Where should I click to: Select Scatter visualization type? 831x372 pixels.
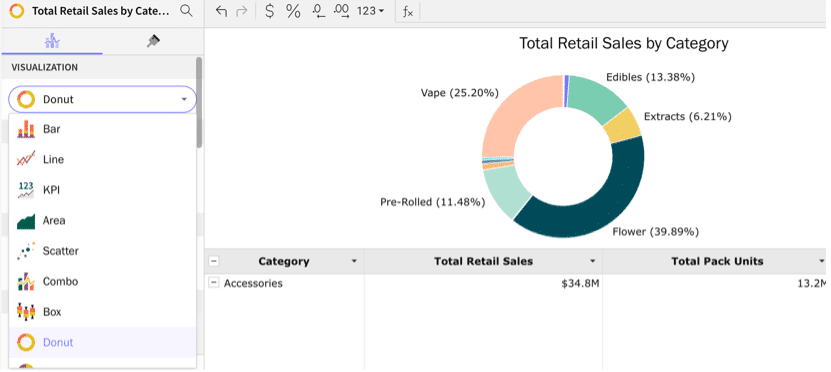[x=102, y=251]
